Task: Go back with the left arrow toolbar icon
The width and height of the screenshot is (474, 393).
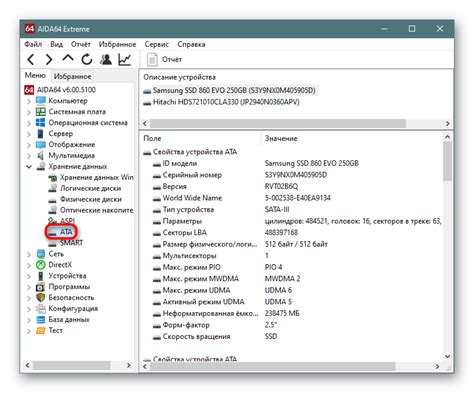Action: click(31, 60)
